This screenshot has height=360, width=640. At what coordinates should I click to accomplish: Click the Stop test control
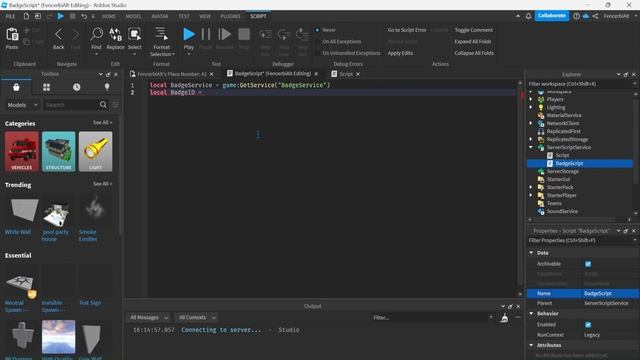[244, 34]
